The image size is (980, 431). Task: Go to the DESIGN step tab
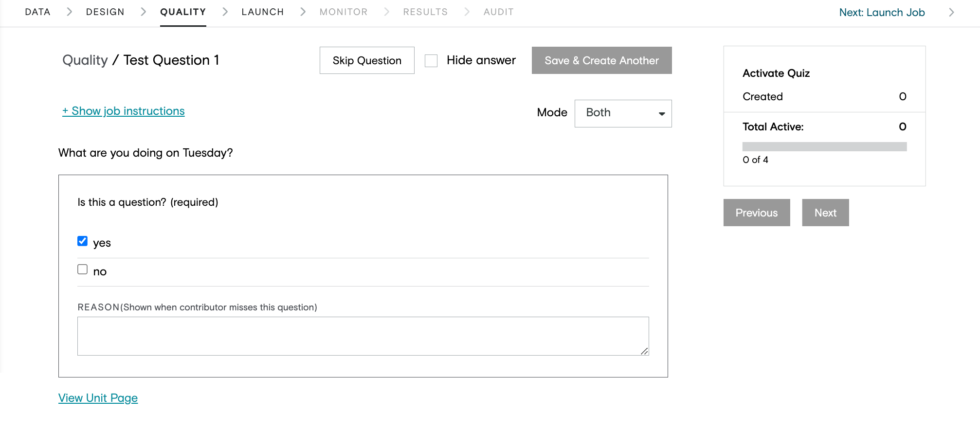[x=105, y=12]
